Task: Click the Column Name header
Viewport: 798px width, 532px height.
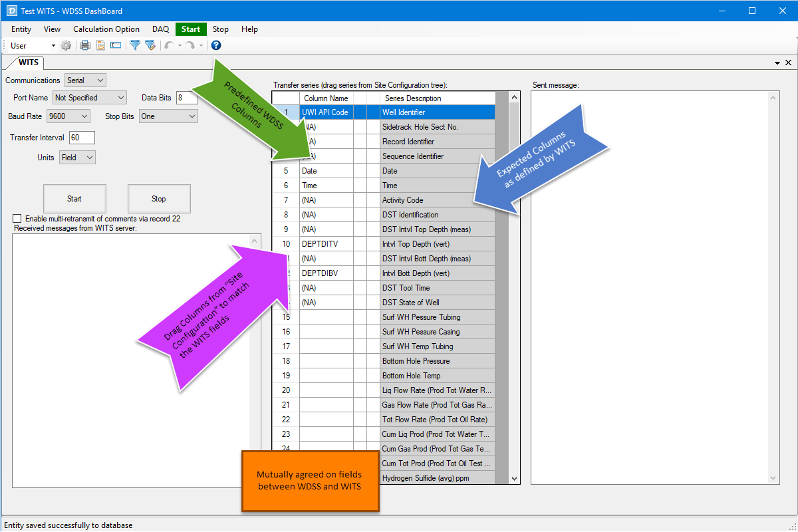Action: [x=326, y=98]
